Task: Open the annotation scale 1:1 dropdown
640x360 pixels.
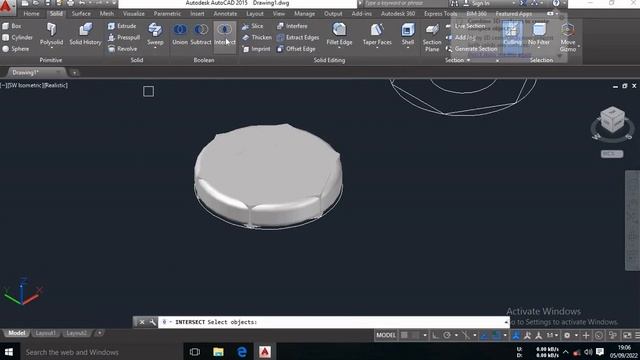Action: point(552,335)
